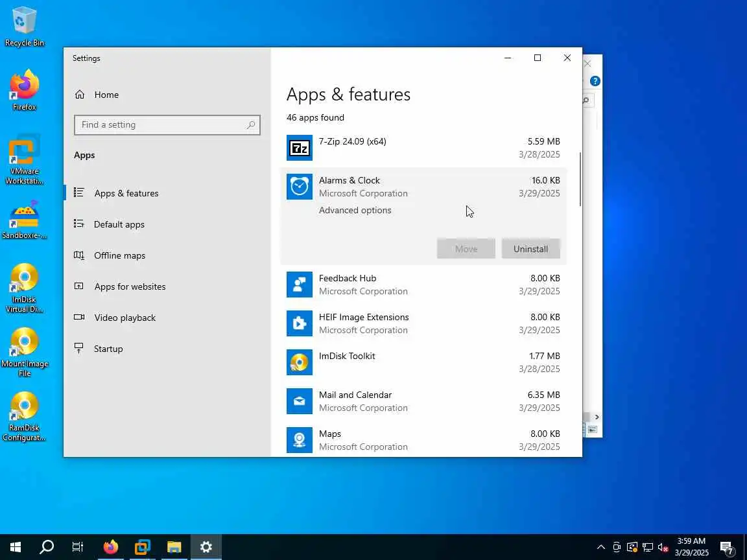Open Apps for websites settings
Image resolution: width=747 pixels, height=560 pixels.
167,286
